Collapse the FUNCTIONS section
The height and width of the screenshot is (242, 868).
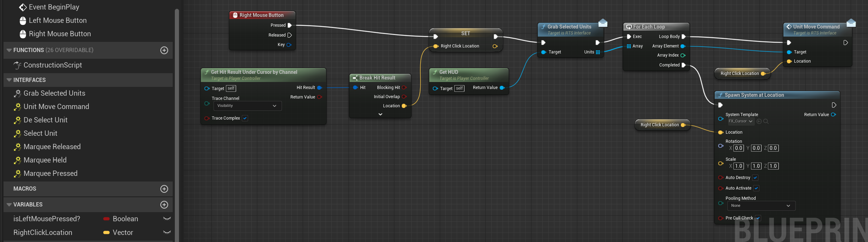click(x=9, y=50)
